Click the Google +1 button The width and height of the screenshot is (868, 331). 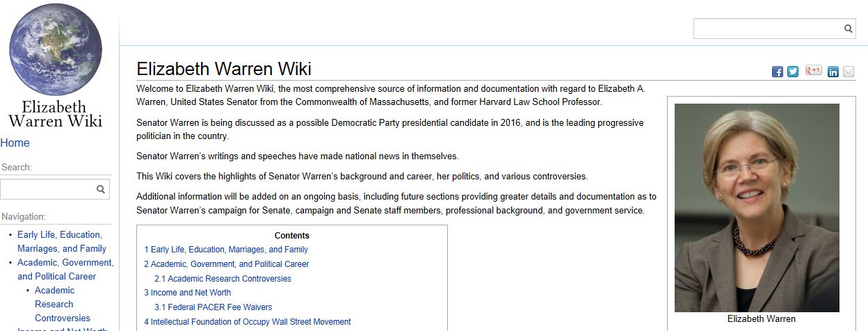pyautogui.click(x=813, y=70)
